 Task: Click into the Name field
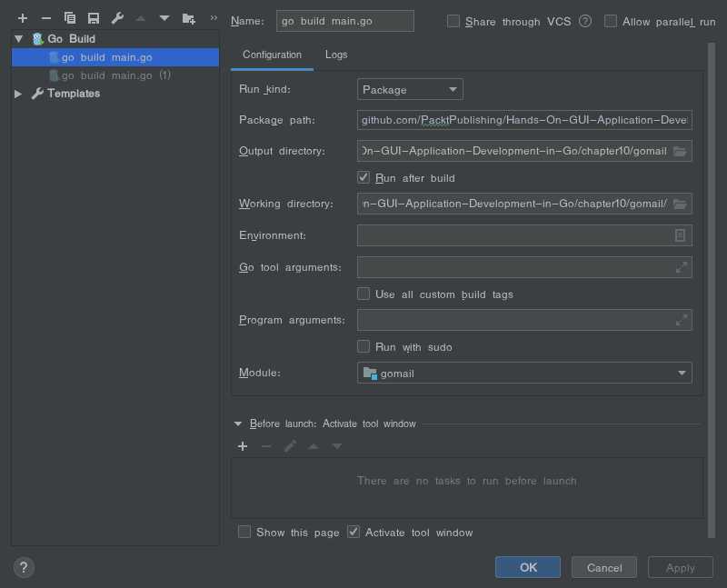coord(345,21)
